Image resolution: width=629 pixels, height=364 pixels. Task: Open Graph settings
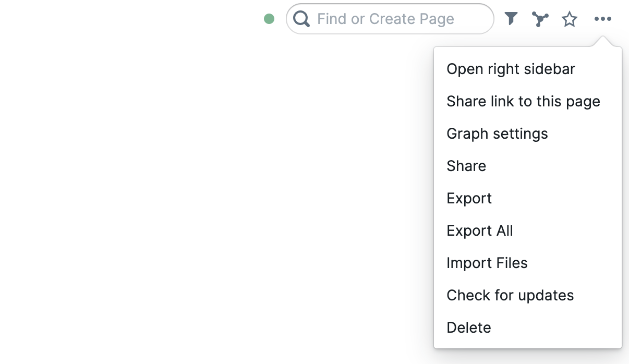497,134
